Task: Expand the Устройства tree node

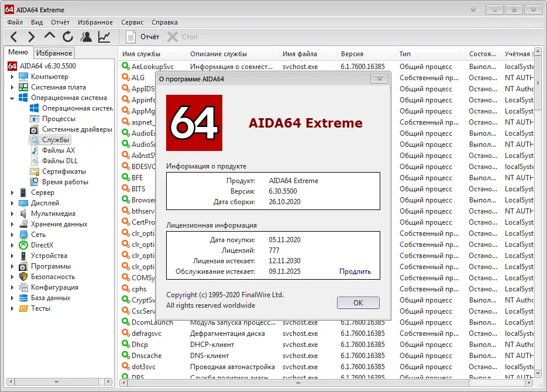Action: 12,256
